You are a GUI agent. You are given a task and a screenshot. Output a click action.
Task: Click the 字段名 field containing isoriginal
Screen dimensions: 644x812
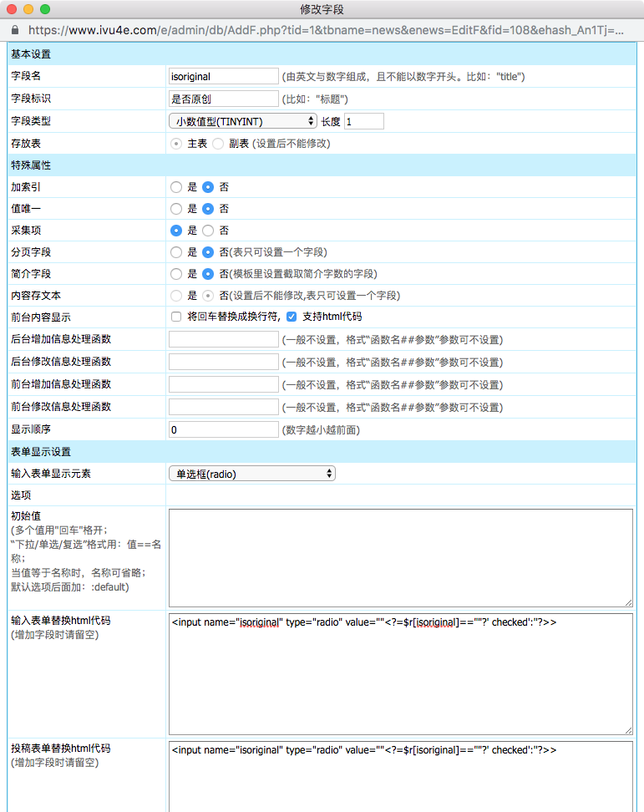coord(223,76)
